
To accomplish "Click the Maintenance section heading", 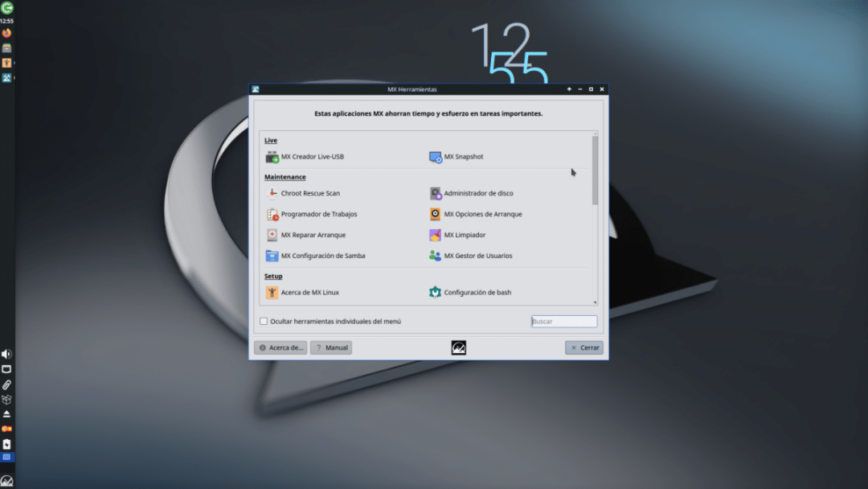I will tap(285, 177).
